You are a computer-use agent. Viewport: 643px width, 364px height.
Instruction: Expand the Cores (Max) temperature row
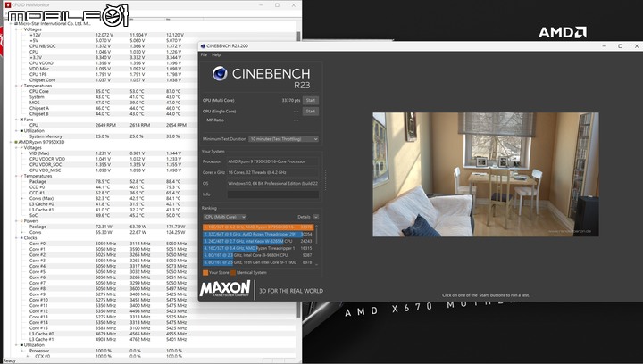22,198
